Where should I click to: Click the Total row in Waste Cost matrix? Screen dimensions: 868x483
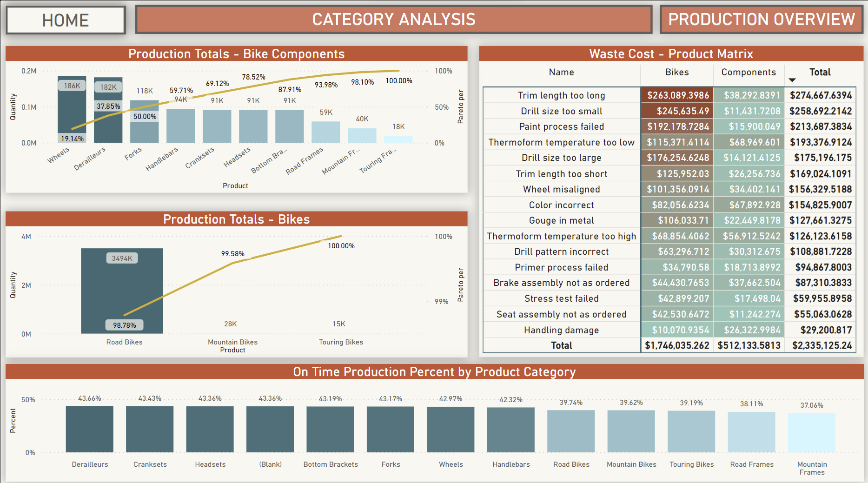click(x=561, y=345)
